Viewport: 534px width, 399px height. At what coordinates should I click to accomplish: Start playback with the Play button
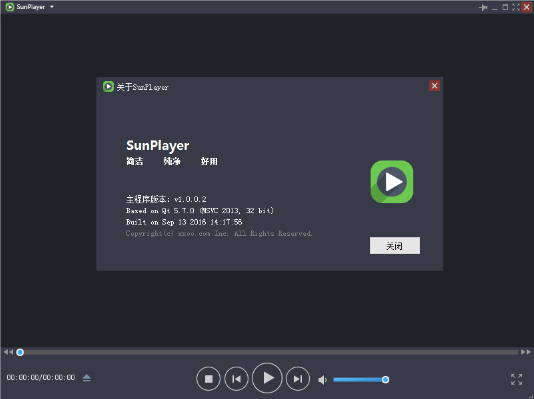(x=267, y=378)
